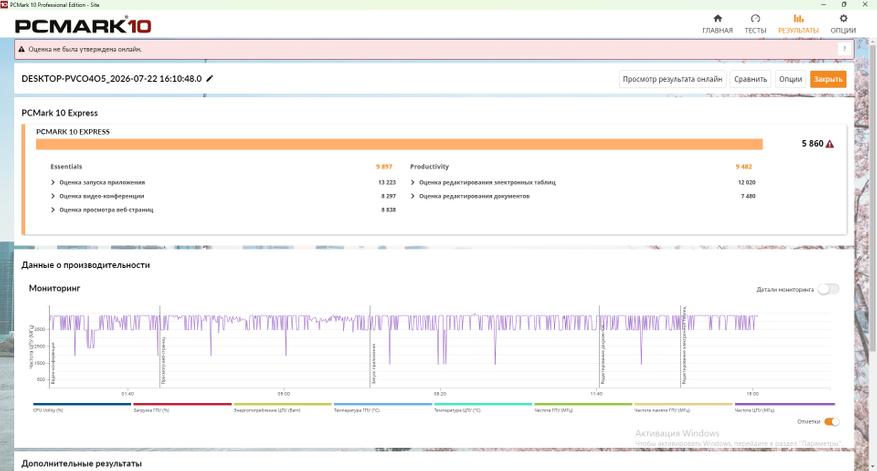Click the orange Закрыть button
Image resolution: width=877 pixels, height=471 pixels.
[x=828, y=79]
